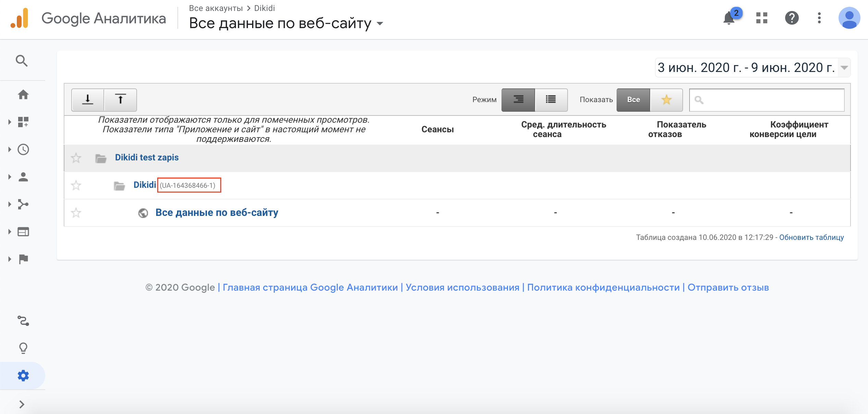This screenshot has height=414, width=868.
Task: Open the help question mark menu
Action: [792, 18]
